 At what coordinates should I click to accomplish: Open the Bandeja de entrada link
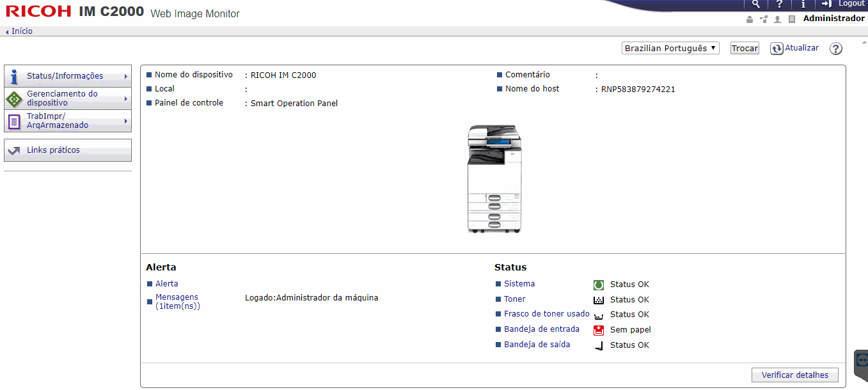coord(541,329)
